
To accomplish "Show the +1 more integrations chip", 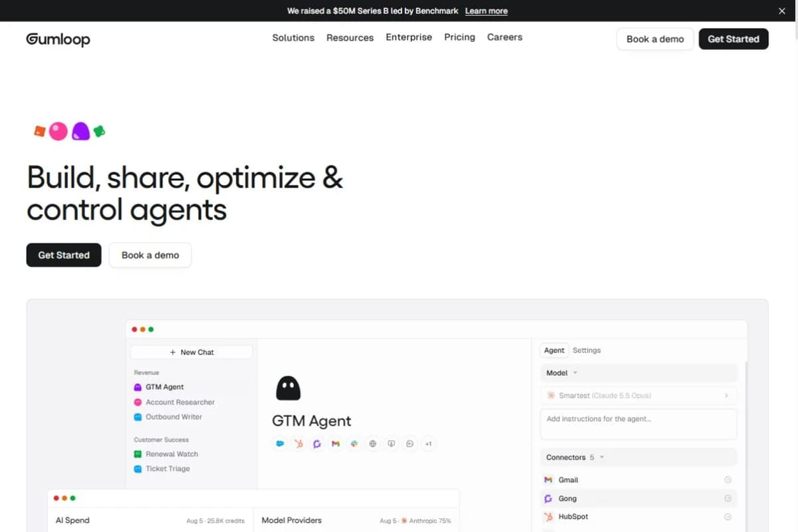I will [x=428, y=444].
